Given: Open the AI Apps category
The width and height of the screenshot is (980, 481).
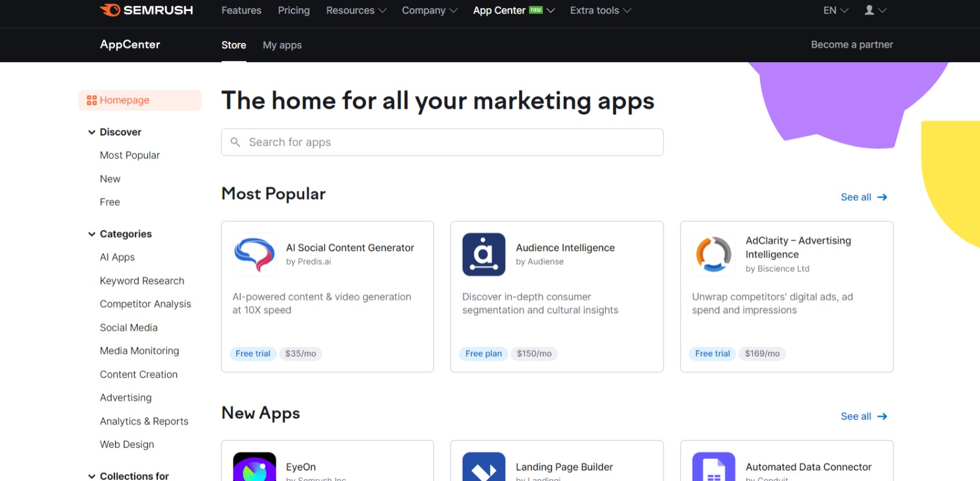Looking at the screenshot, I should click(x=117, y=257).
